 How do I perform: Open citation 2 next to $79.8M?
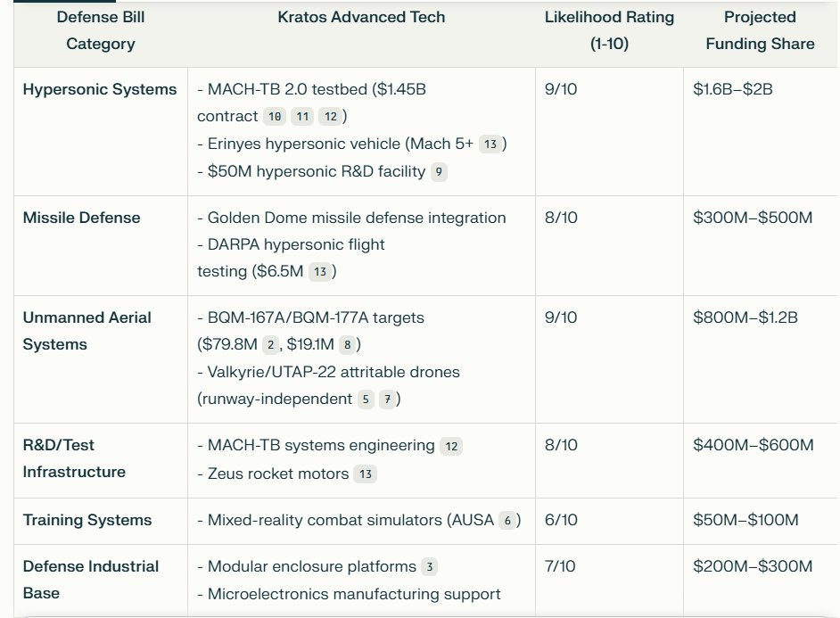pyautogui.click(x=270, y=345)
